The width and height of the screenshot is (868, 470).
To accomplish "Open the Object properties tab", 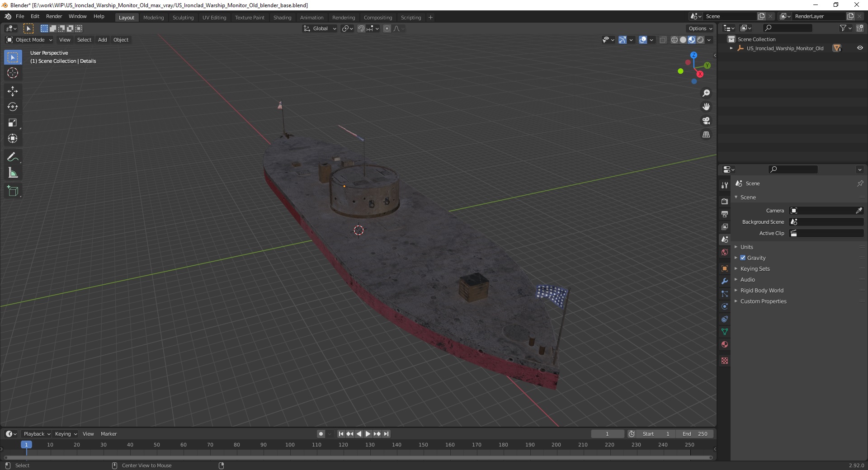I will point(725,268).
